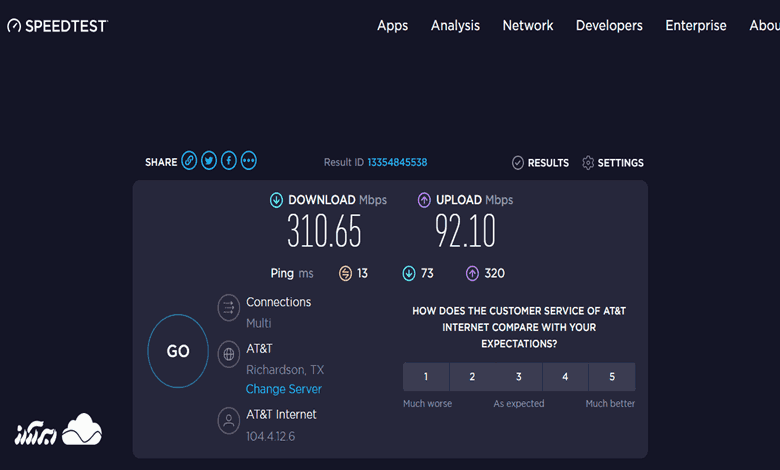Click upload ping value 320

[x=494, y=273]
